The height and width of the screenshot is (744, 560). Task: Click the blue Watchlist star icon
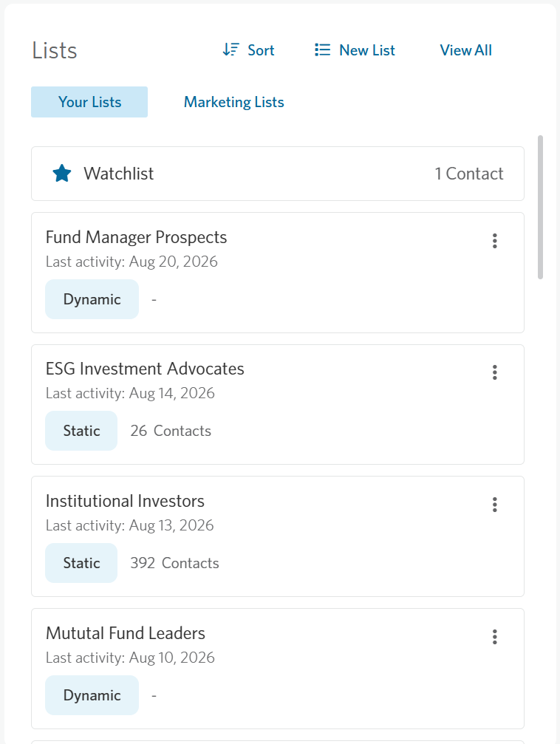pos(62,173)
